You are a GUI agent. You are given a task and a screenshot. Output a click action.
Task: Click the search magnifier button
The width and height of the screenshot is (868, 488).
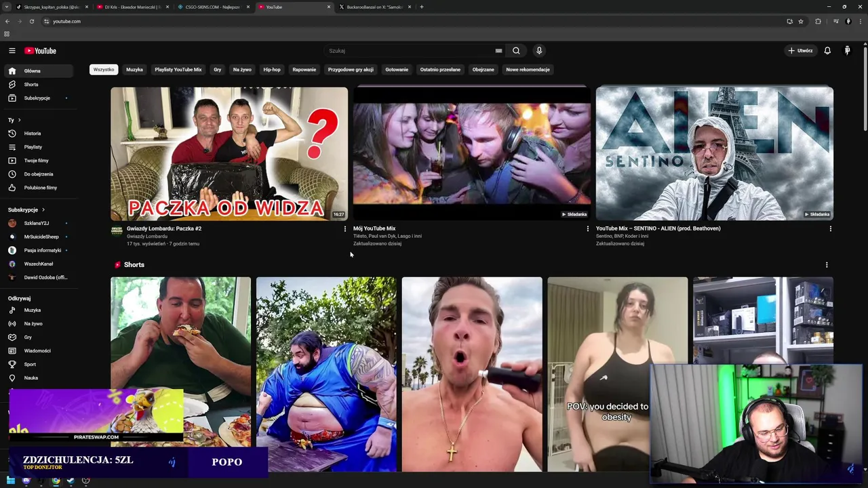[x=516, y=51]
